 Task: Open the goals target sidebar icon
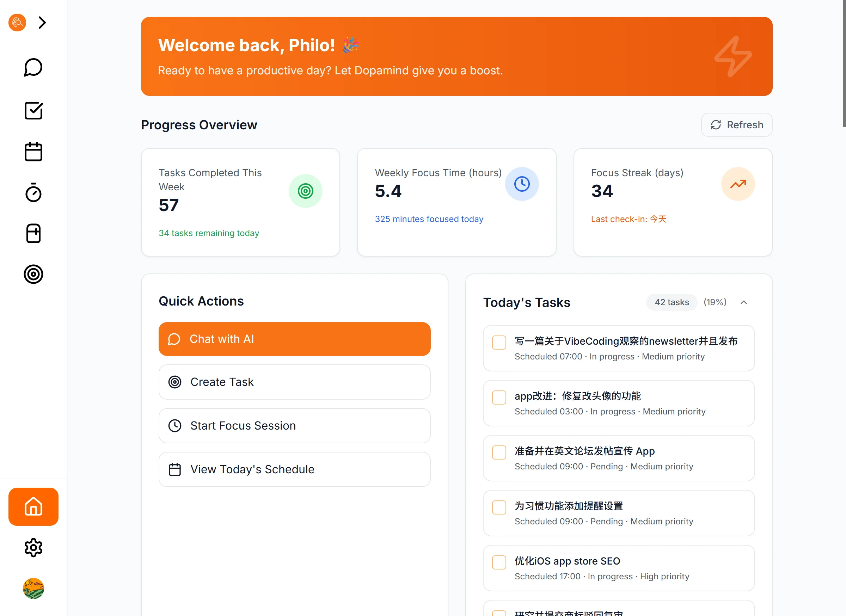(x=33, y=275)
